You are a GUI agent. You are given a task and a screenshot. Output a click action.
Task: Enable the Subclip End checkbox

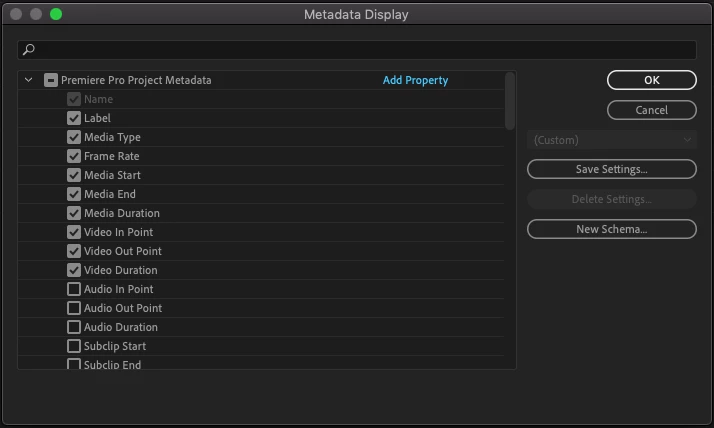pos(74,364)
